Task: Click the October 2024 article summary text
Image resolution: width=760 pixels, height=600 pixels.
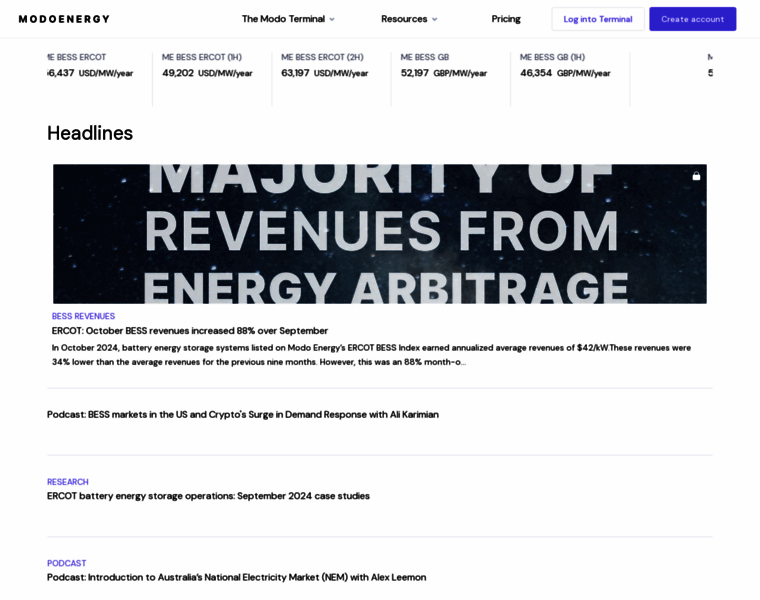Action: click(x=371, y=355)
